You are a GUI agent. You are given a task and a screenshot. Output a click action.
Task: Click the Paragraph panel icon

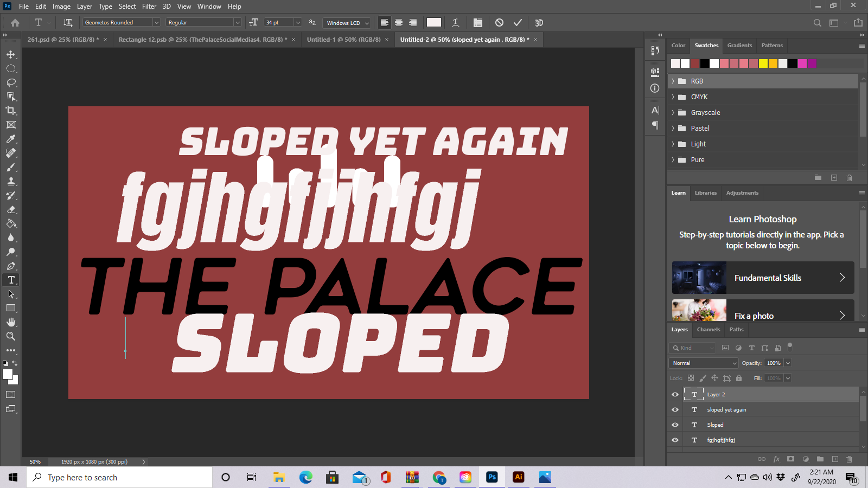(655, 124)
